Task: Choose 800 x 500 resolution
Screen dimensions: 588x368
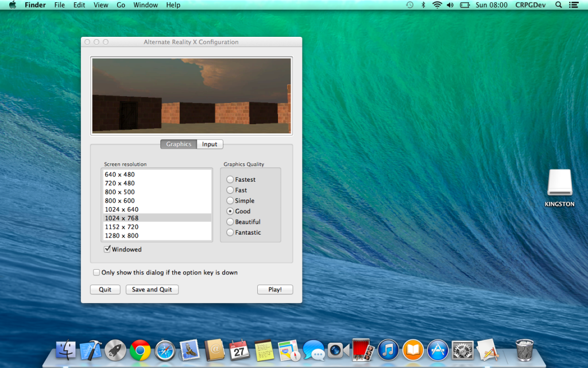Action: [157, 192]
